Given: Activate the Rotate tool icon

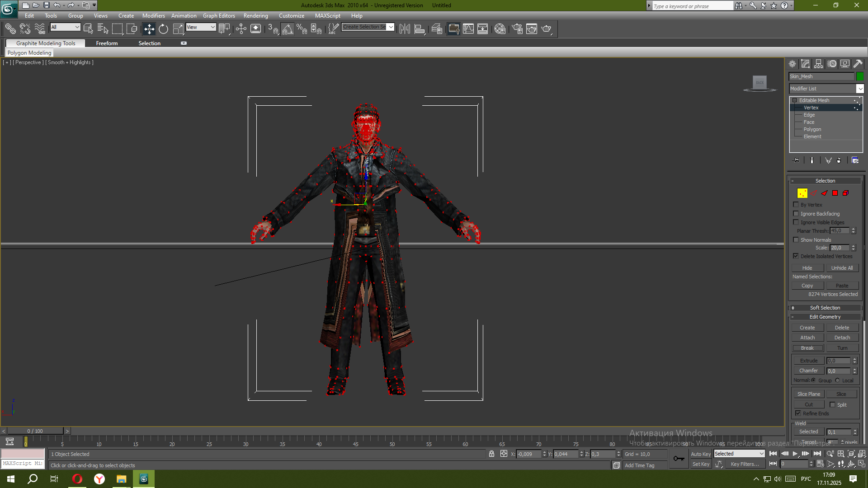Looking at the screenshot, I should pos(163,29).
